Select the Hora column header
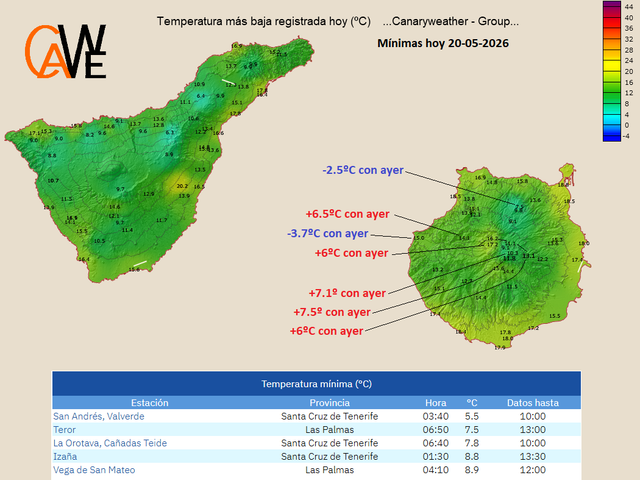Image resolution: width=640 pixels, height=480 pixels. (x=436, y=403)
